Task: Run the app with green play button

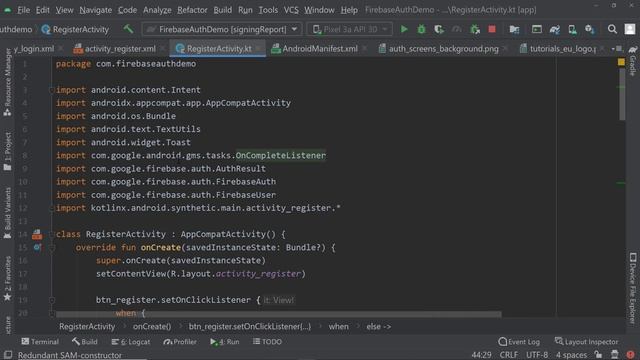Action: pos(404,29)
